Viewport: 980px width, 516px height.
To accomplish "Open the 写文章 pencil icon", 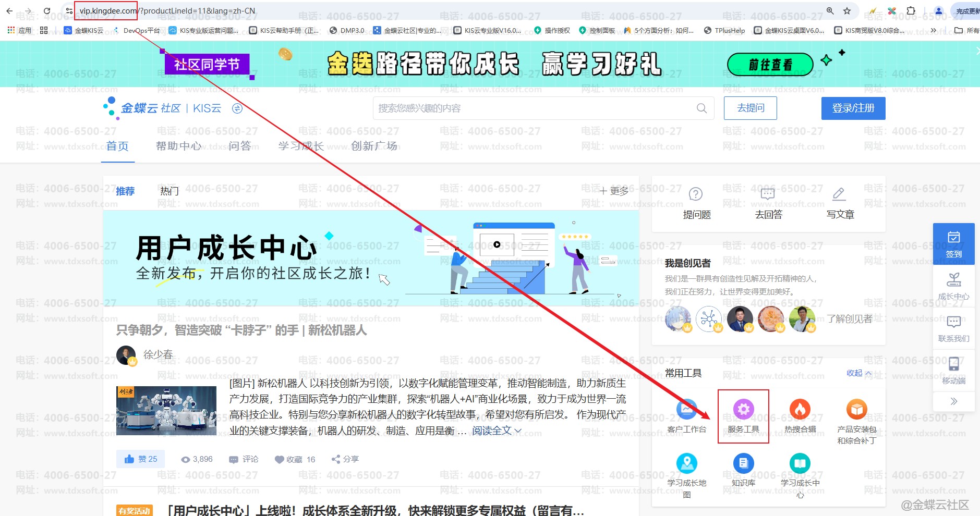I will point(839,194).
